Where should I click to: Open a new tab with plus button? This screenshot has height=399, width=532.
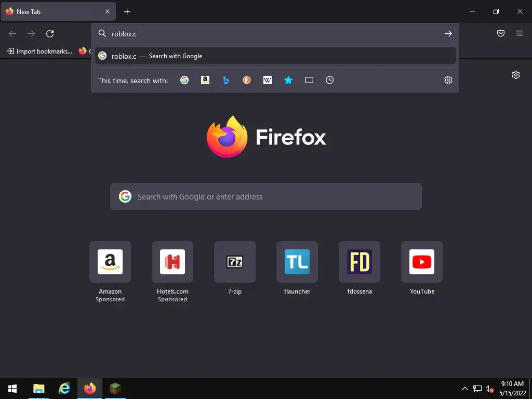[127, 12]
